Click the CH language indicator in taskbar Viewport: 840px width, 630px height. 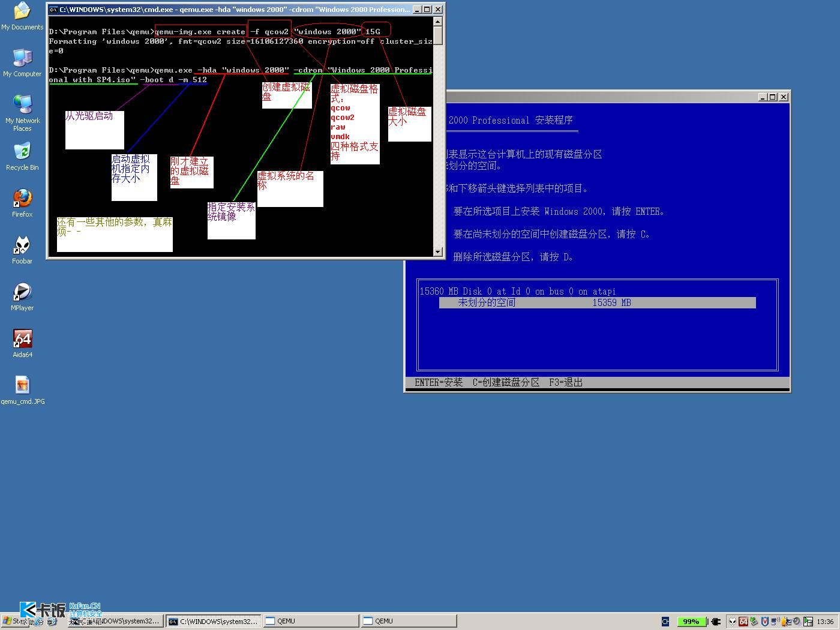[x=665, y=622]
